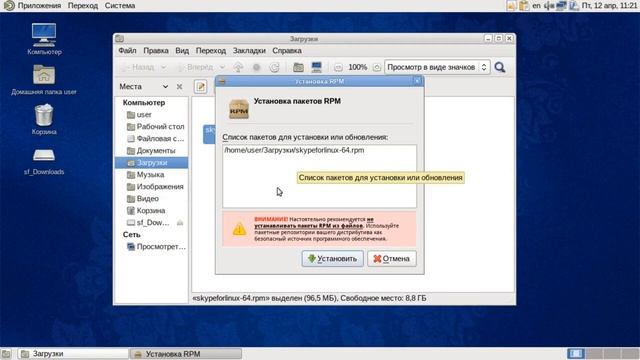Click Загрузки taskbar window button
The image size is (640, 360).
click(x=73, y=354)
